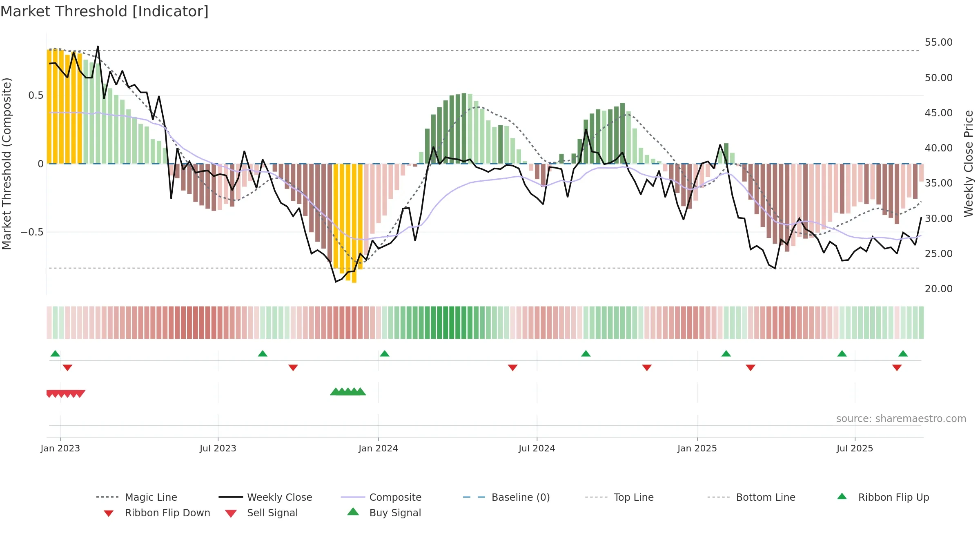
Task: Click the Jan 2025 x-axis label
Action: [x=697, y=448]
